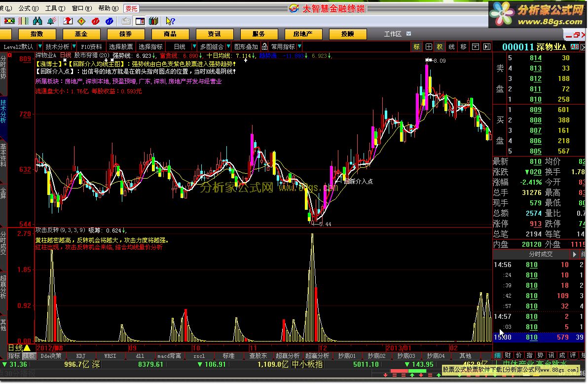Open the 公式(U) menu
This screenshot has width=588, height=384.
coord(29,8)
